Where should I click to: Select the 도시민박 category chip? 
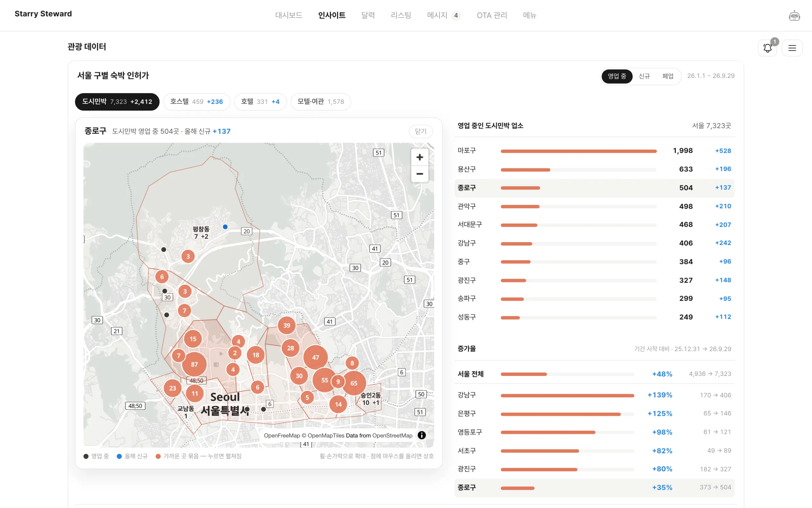point(117,102)
